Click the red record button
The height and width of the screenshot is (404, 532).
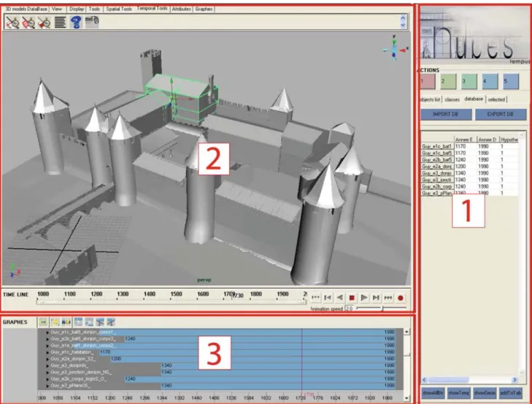(401, 298)
